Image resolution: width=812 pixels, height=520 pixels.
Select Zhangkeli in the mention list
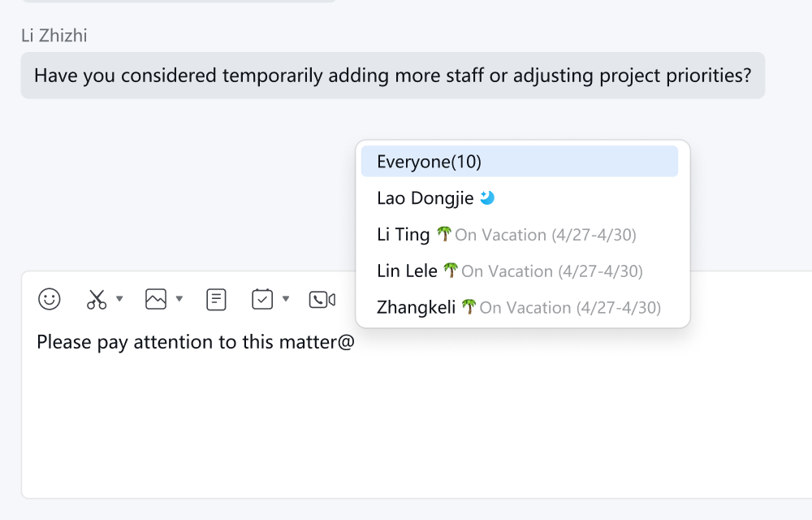click(416, 308)
